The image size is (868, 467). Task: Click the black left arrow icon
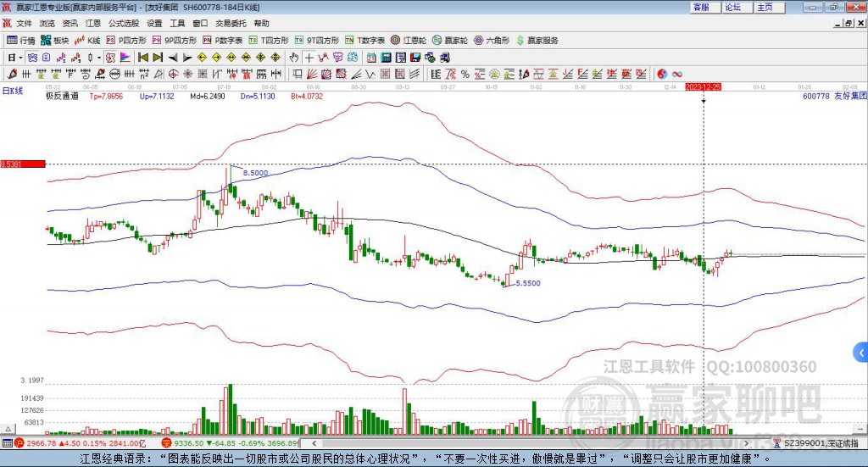(x=173, y=58)
